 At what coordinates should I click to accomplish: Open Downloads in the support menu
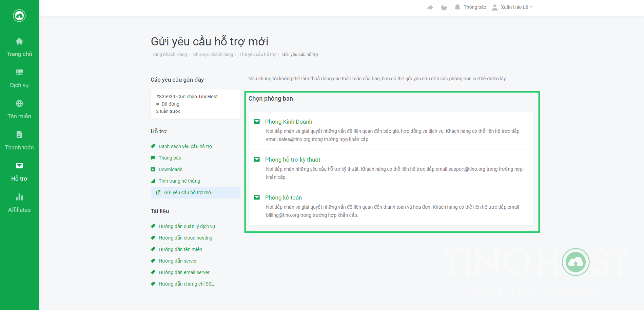170,169
